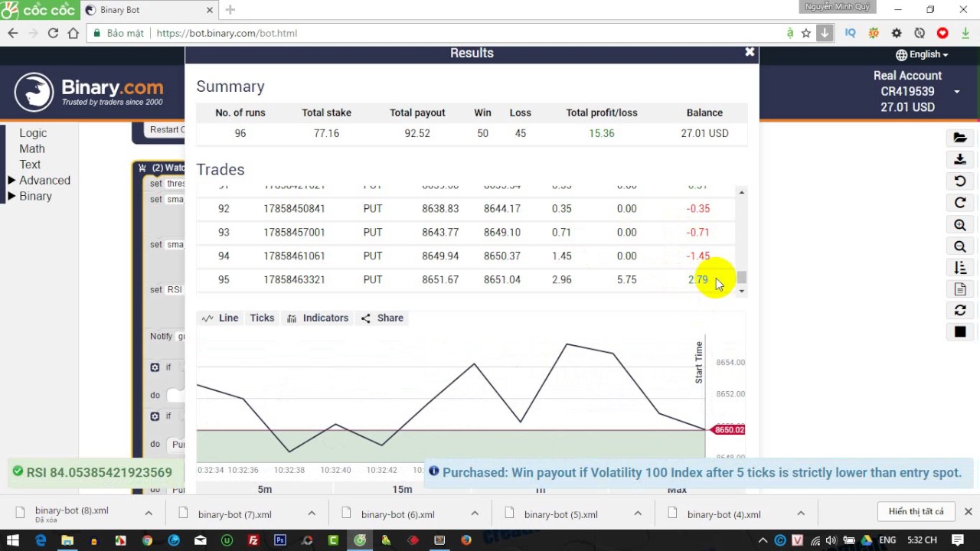This screenshot has height=551, width=980.
Task: Click the red heart extension icon
Action: click(x=942, y=33)
